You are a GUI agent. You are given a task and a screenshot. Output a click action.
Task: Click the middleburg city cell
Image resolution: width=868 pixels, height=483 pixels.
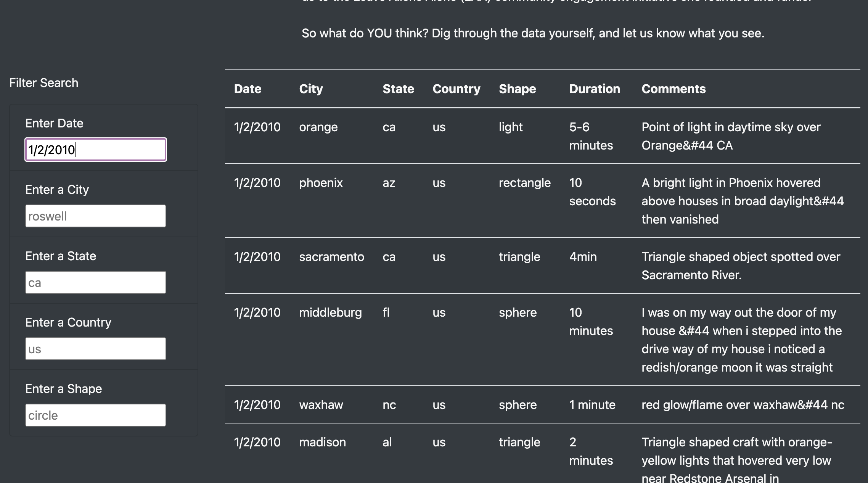[x=330, y=312]
